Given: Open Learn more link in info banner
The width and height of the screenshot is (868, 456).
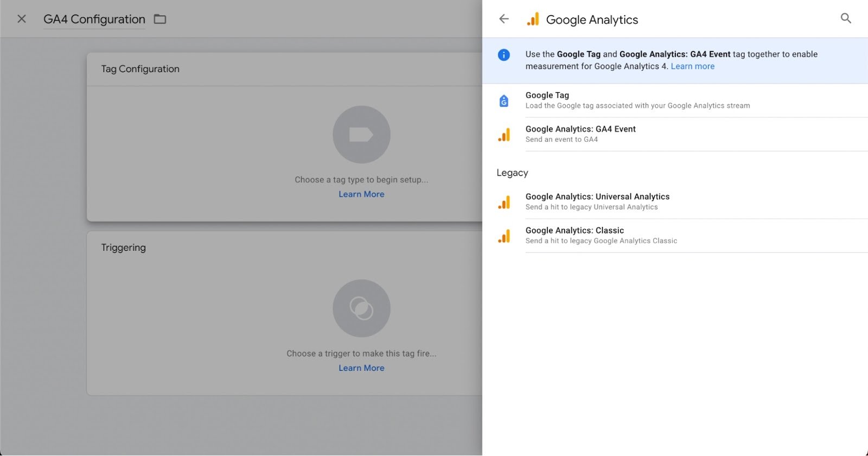Looking at the screenshot, I should (692, 66).
